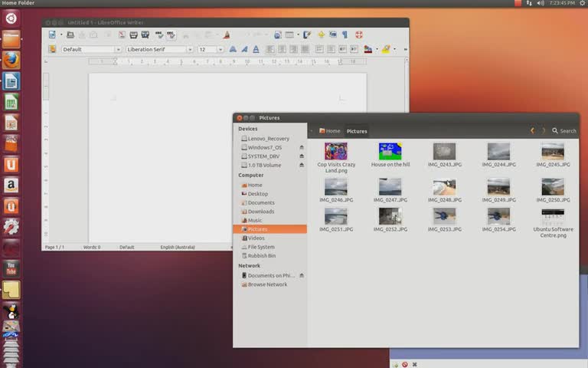Eject the 1.0 TB Volume
Screen dimensions: 588x368
302,165
